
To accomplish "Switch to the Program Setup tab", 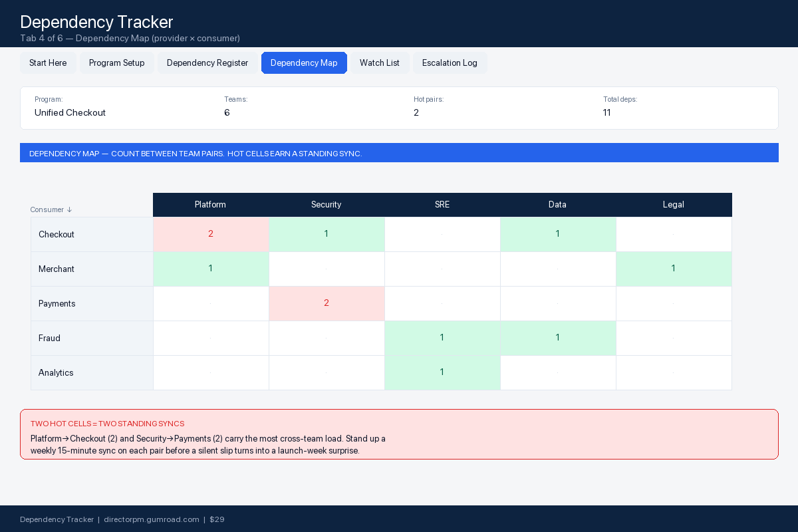I will coord(117,63).
